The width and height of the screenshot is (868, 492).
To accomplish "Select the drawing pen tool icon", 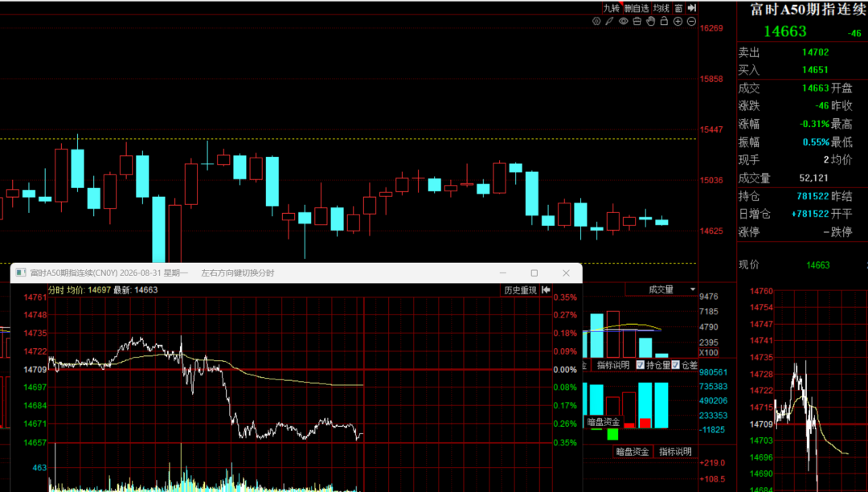I will pos(609,21).
